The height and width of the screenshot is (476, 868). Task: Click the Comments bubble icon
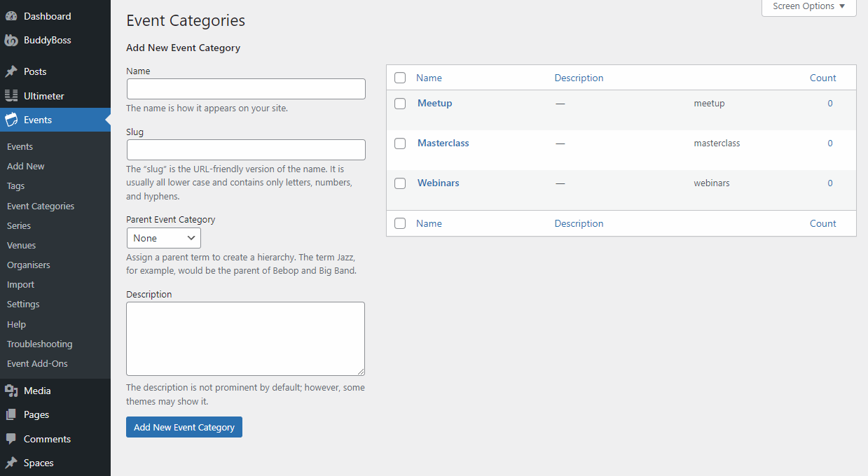point(14,438)
